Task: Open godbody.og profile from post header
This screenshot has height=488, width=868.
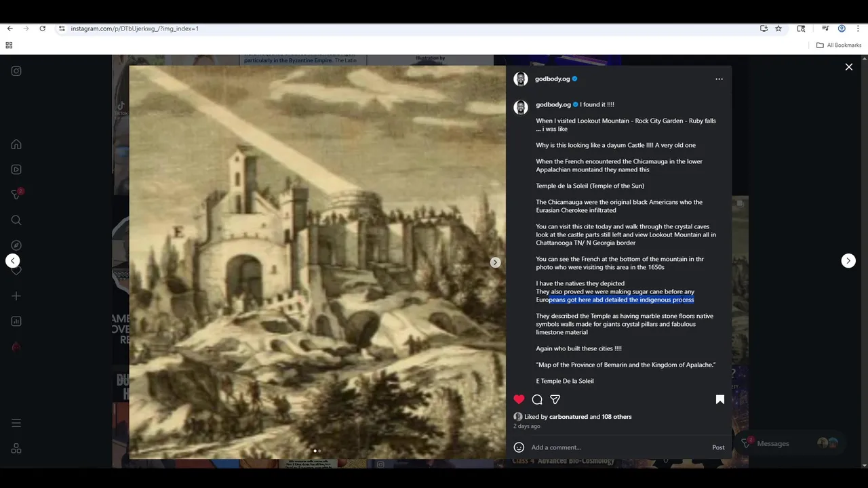Action: (552, 79)
